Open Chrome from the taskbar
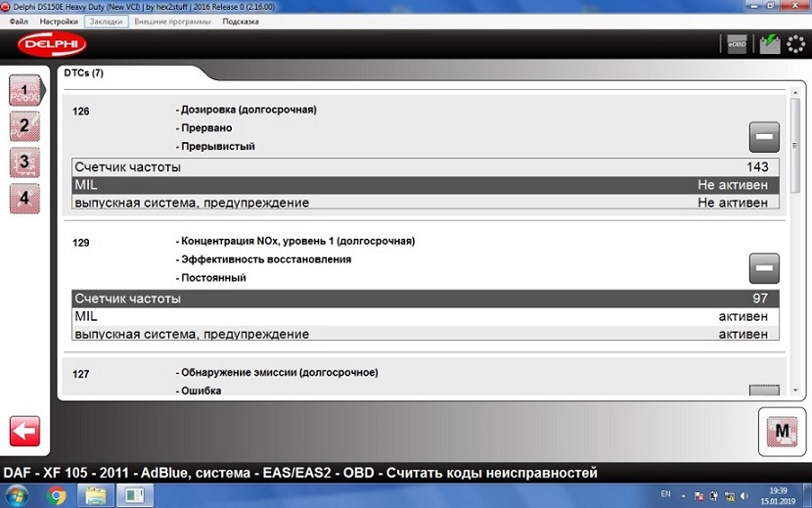Image resolution: width=812 pixels, height=508 pixels. click(57, 496)
